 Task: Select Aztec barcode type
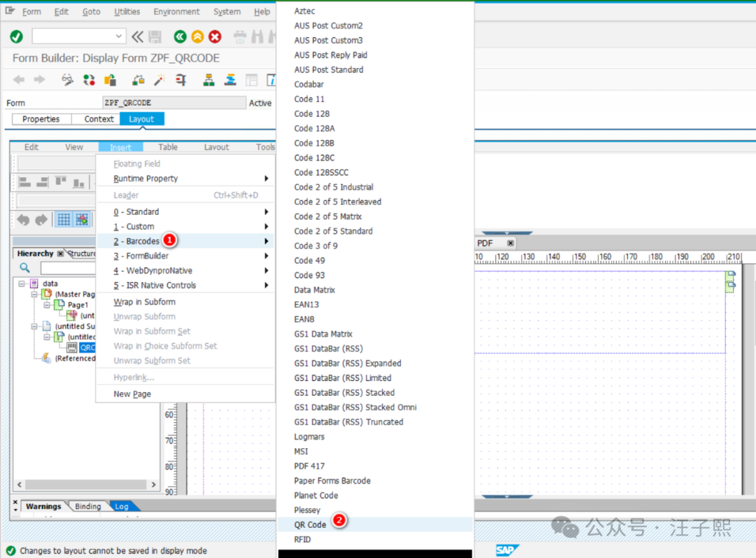point(375,11)
